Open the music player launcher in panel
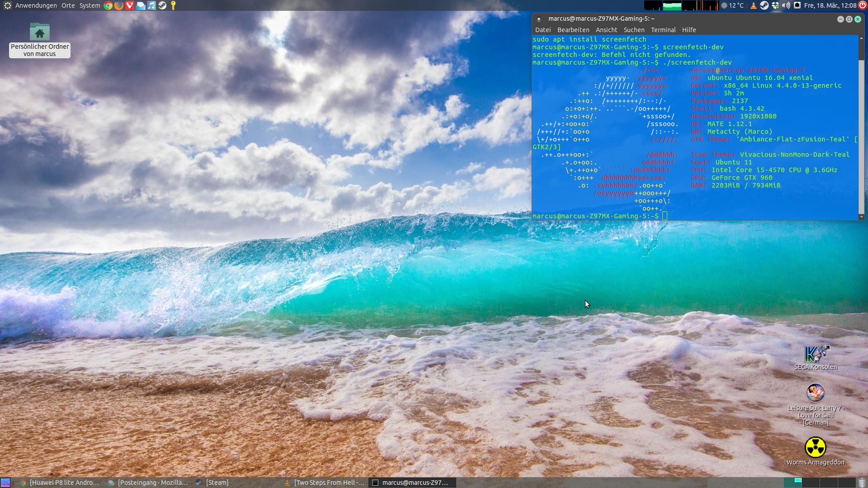This screenshot has width=868, height=488. [x=152, y=5]
